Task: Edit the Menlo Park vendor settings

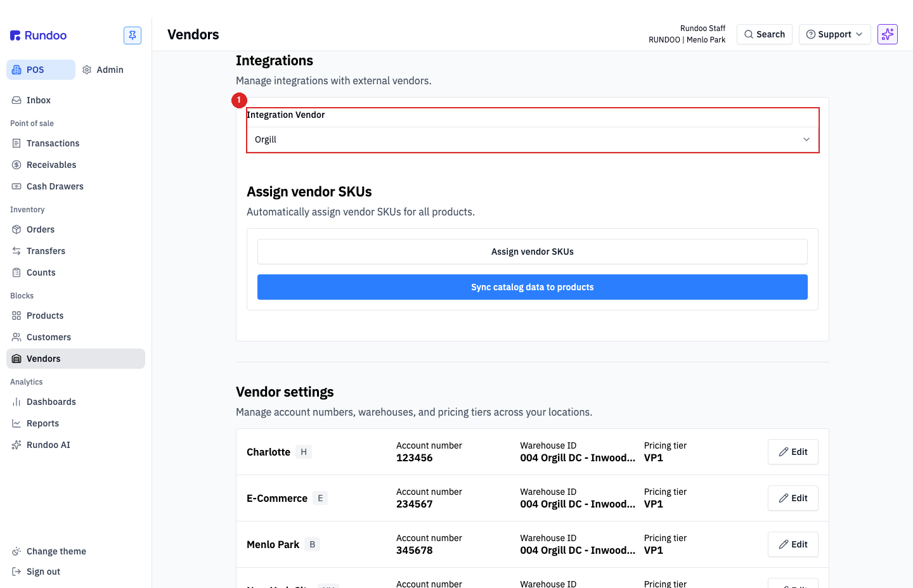Action: (793, 544)
